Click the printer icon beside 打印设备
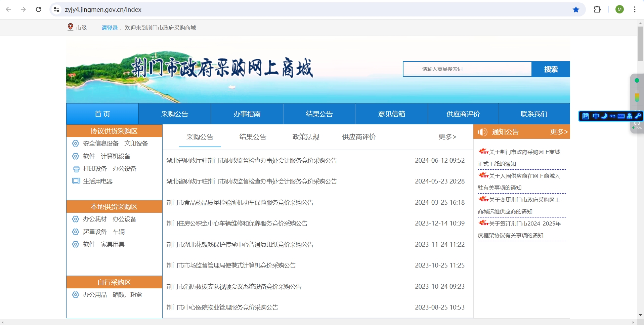The width and height of the screenshot is (644, 325). click(76, 169)
